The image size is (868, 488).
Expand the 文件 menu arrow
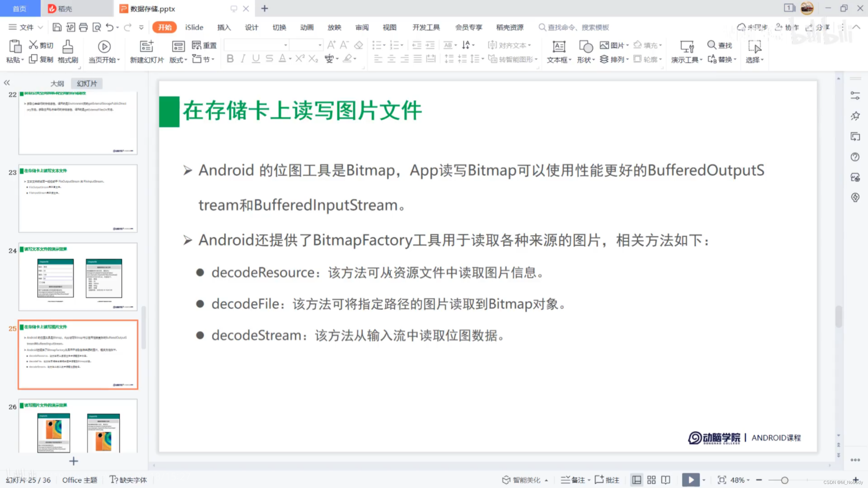tap(40, 27)
